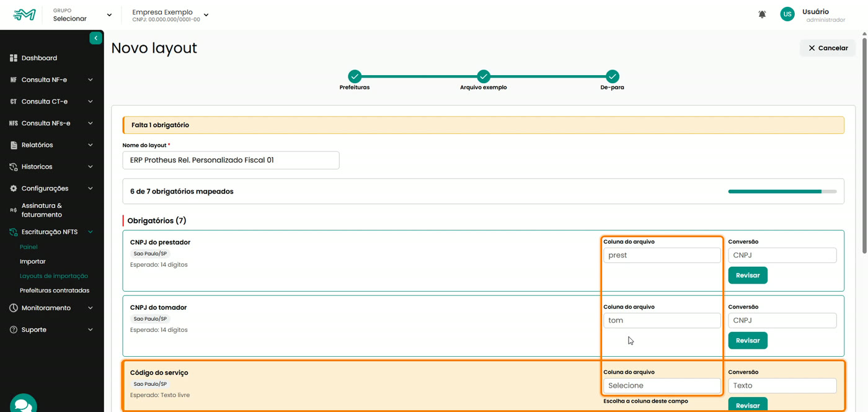Click the mapped fields progress bar
Screen dimensions: 868x412
782,192
